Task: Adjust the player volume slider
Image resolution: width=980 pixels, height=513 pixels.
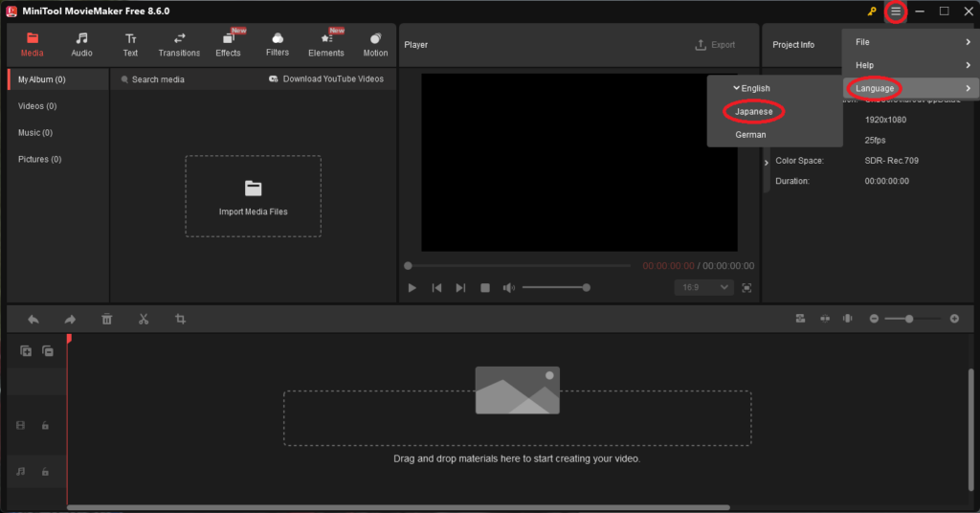Action: (556, 287)
